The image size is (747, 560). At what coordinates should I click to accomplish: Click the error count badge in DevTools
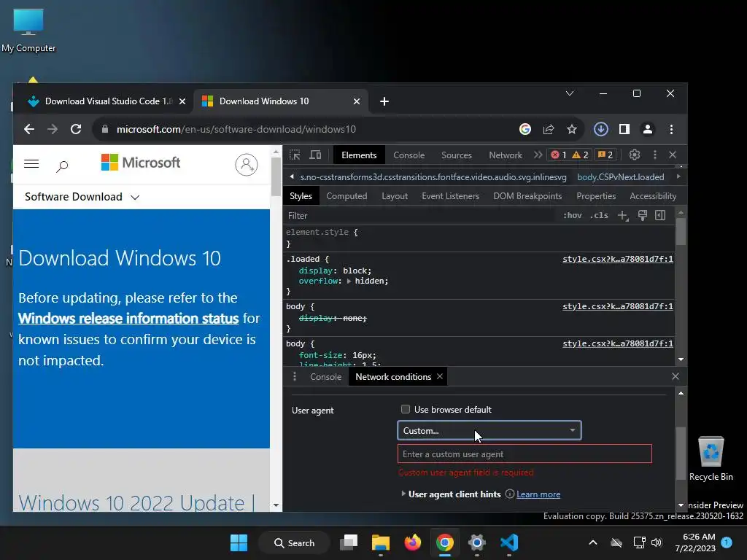[559, 155]
